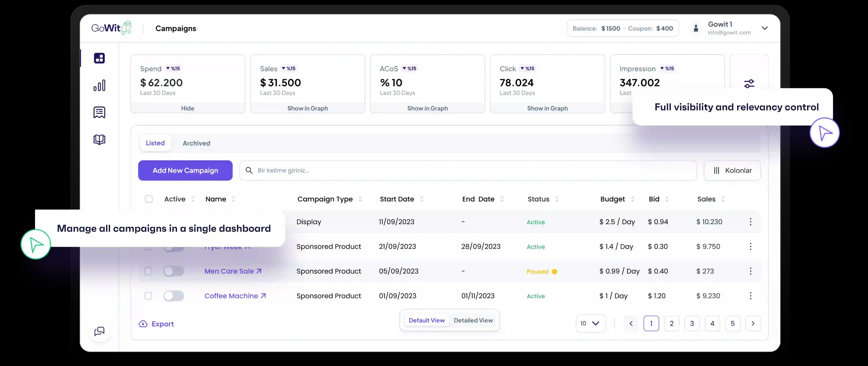Click Show in Graph on Sales card
Viewport: 868px width, 366px height.
click(x=308, y=108)
